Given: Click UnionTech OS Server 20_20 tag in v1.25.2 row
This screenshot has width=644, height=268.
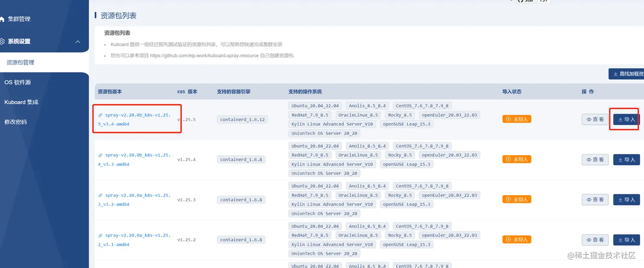Looking at the screenshot, I should [324, 254].
